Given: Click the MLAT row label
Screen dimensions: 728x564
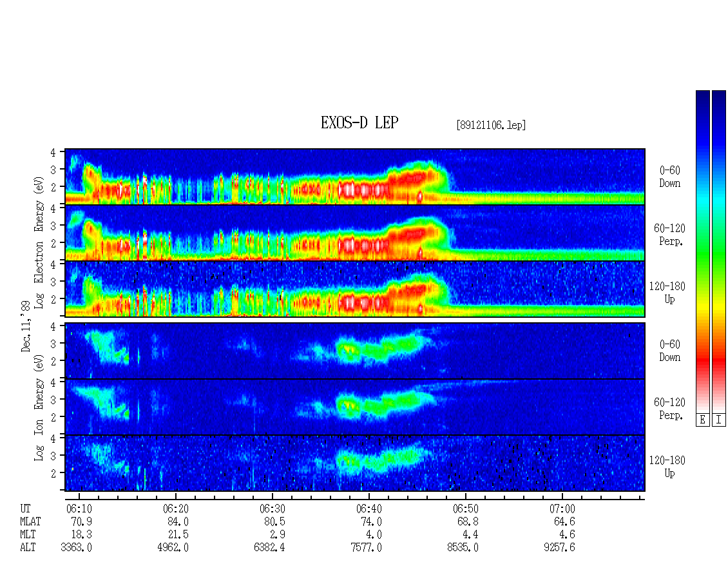Looking at the screenshot, I should pos(30,521).
